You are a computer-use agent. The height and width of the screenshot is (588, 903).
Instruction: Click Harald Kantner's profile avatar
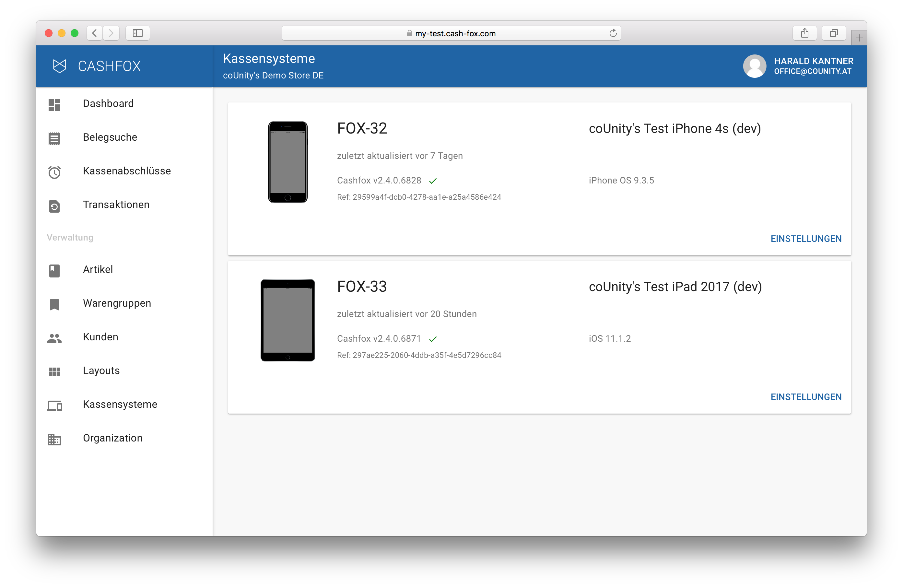754,66
